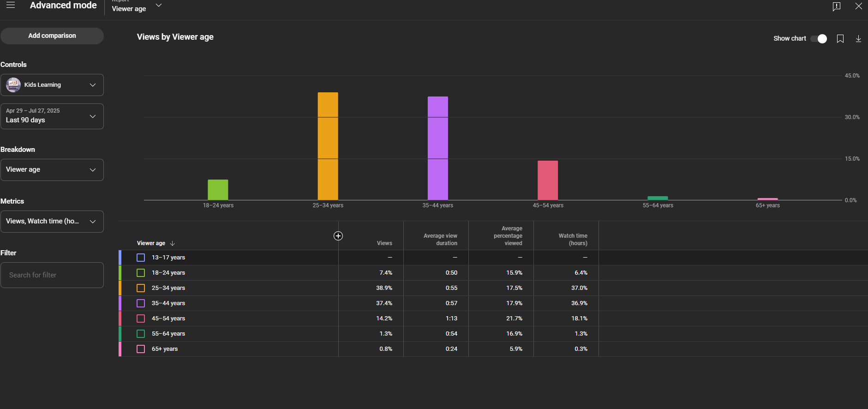This screenshot has width=868, height=409.
Task: Click the 0:24 duration value
Action: pyautogui.click(x=451, y=349)
